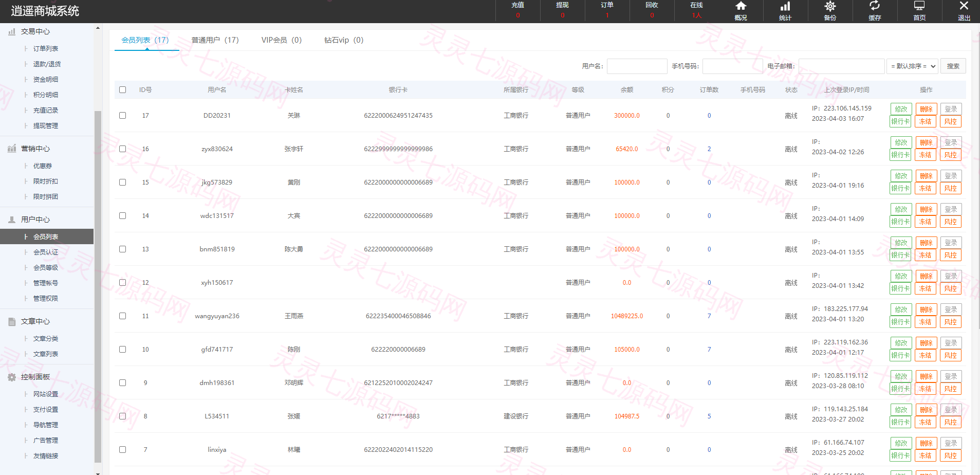Focus the 手机号码 input field
The height and width of the screenshot is (475, 980).
pyautogui.click(x=733, y=66)
